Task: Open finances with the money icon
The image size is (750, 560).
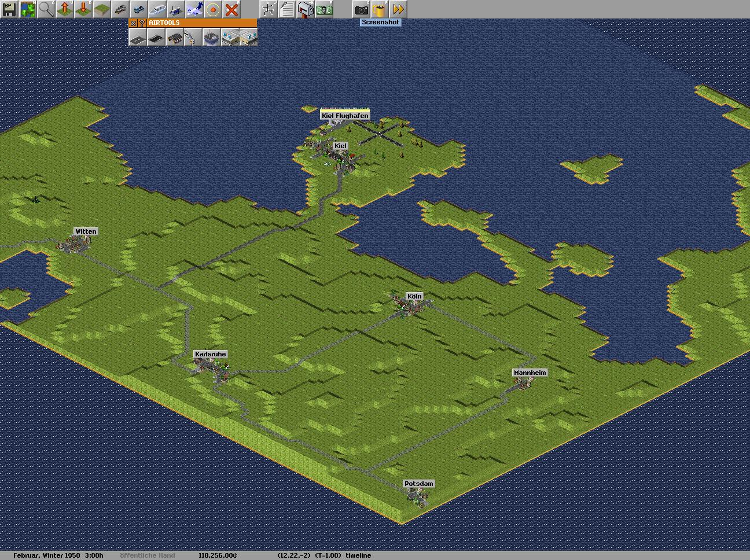Action: (324, 9)
